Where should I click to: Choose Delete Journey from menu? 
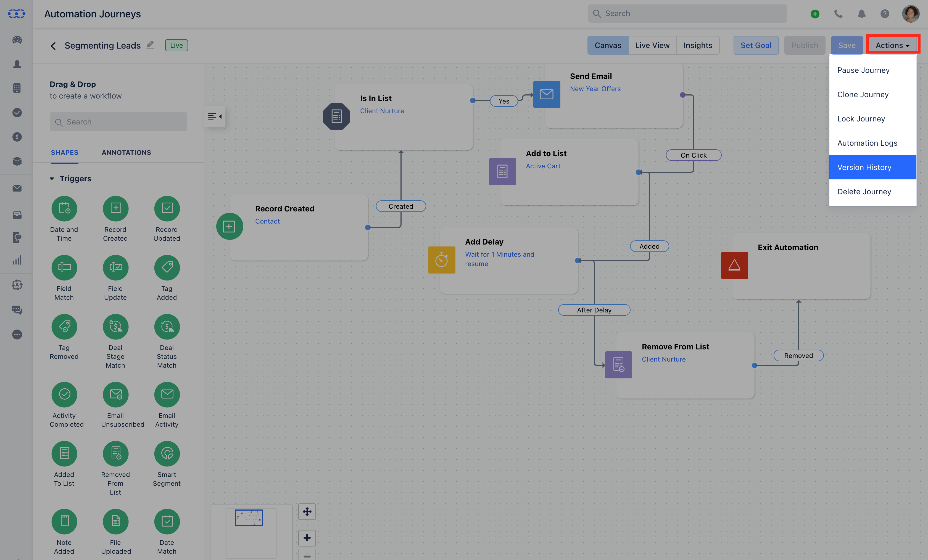point(873,192)
